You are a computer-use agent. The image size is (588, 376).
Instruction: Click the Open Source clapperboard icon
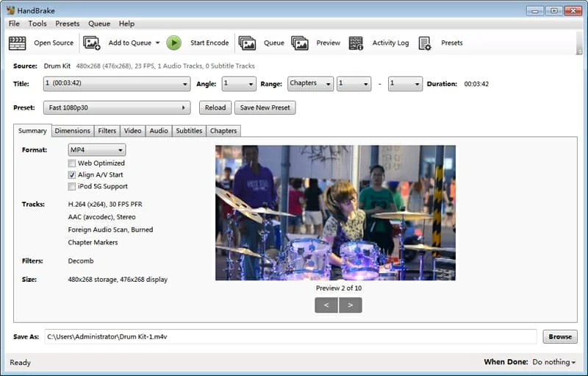pos(17,43)
